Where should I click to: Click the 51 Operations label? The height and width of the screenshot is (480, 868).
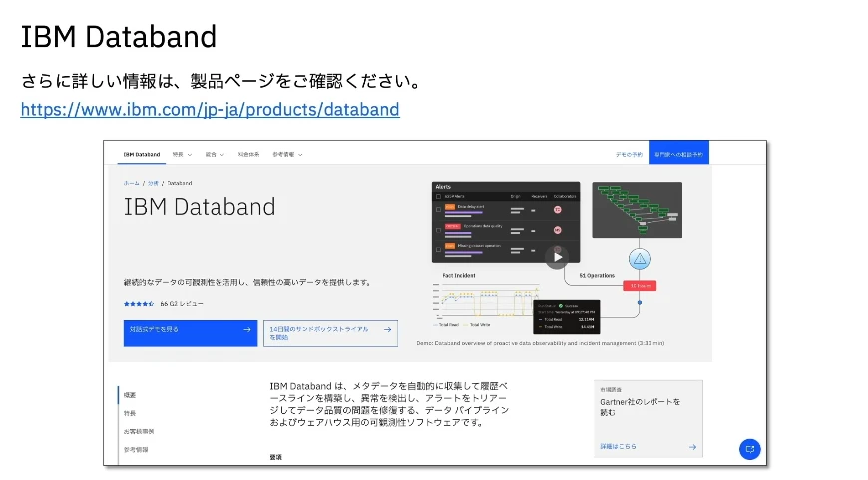[x=597, y=275]
